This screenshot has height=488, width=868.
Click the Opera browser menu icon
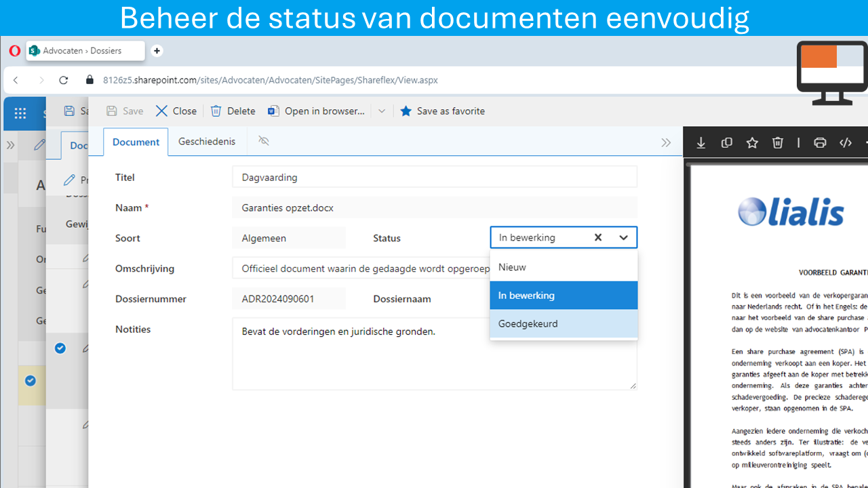(14, 51)
